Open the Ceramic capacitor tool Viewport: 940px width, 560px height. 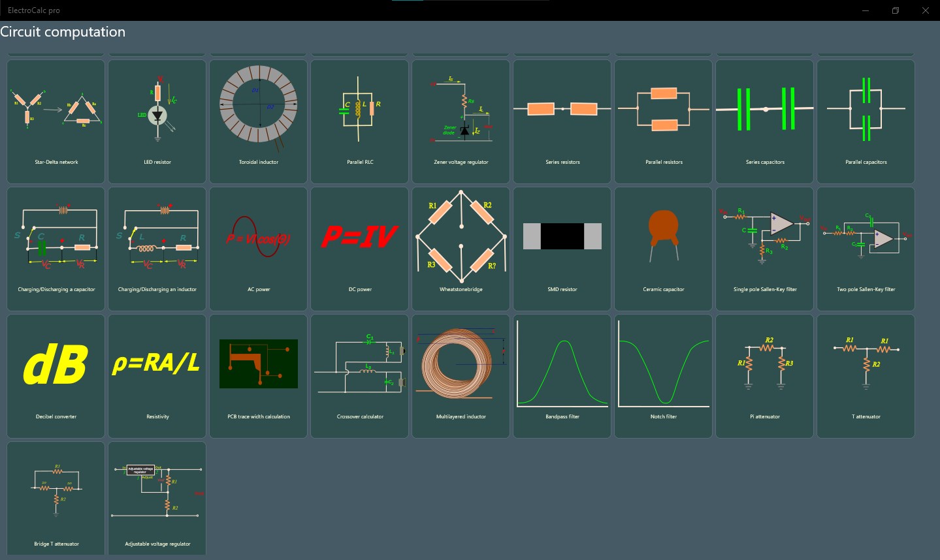[x=663, y=248]
